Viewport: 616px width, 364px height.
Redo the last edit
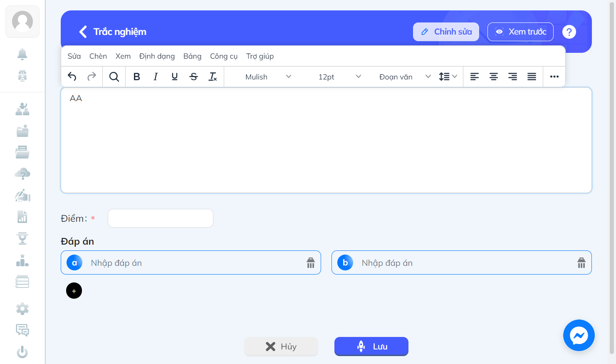click(x=92, y=77)
